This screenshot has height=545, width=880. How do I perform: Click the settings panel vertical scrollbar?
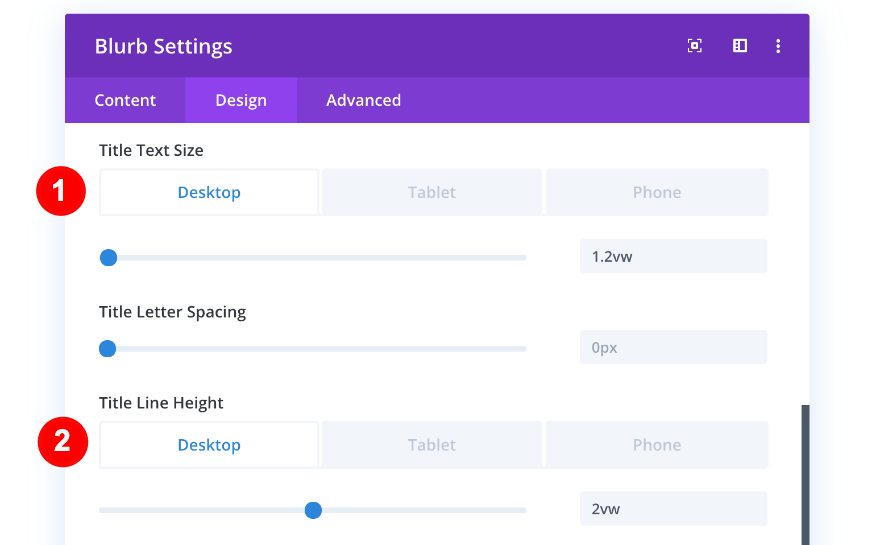click(x=805, y=474)
